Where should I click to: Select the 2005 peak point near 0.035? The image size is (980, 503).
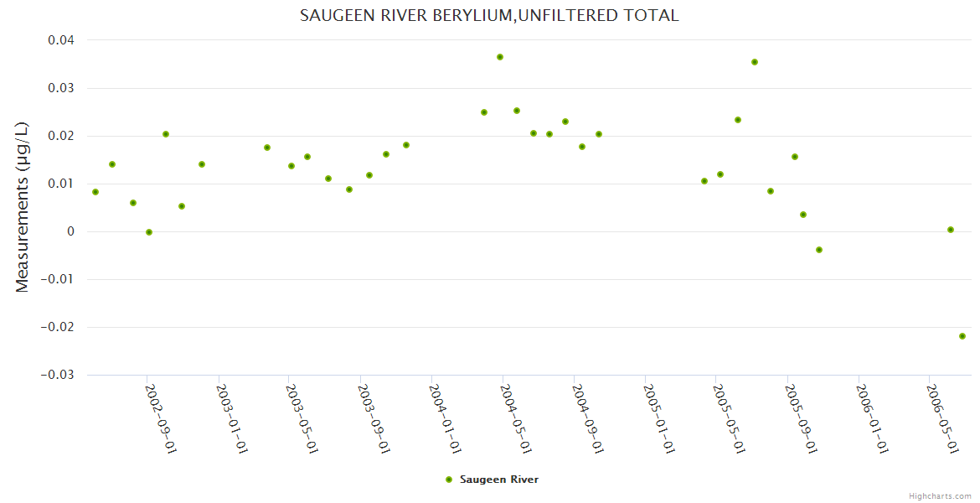[755, 62]
